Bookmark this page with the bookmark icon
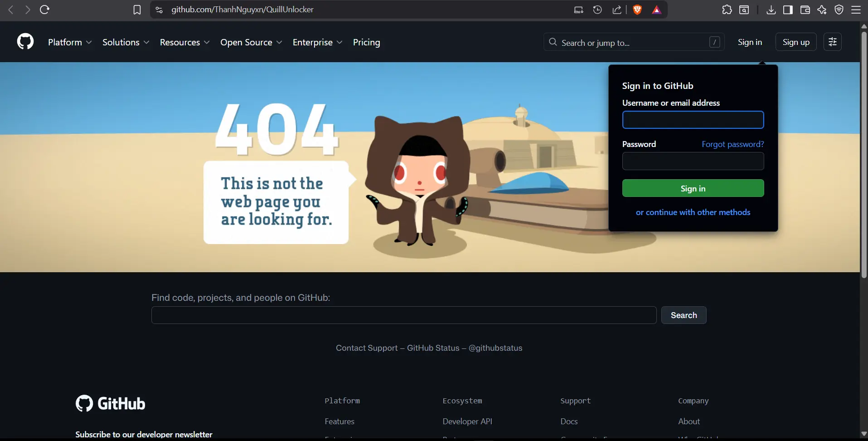This screenshot has height=441, width=868. pos(137,10)
